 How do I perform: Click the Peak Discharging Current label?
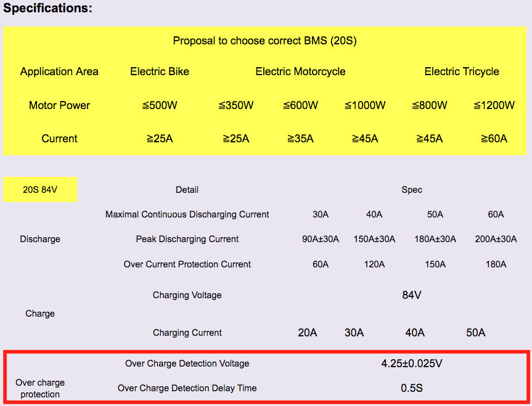[187, 239]
